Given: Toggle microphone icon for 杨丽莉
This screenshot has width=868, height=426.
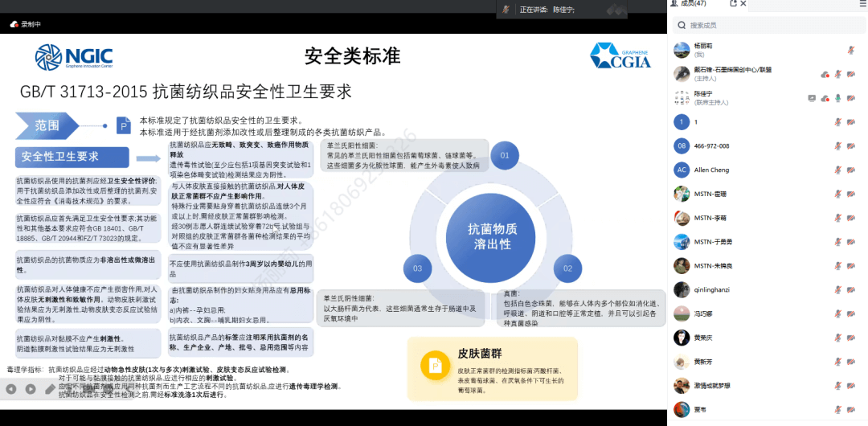Looking at the screenshot, I should click(x=851, y=50).
